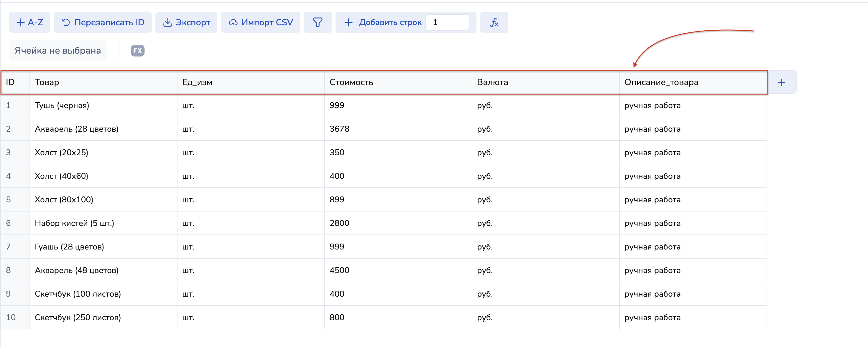Click Ячейка не выбрана cell indicator
The height and width of the screenshot is (347, 868).
coord(57,51)
